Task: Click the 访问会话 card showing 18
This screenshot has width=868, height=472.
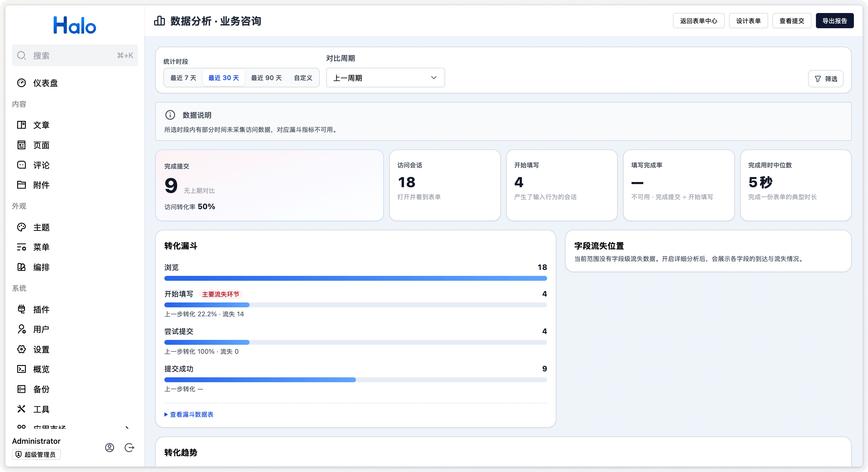Action: pyautogui.click(x=445, y=185)
